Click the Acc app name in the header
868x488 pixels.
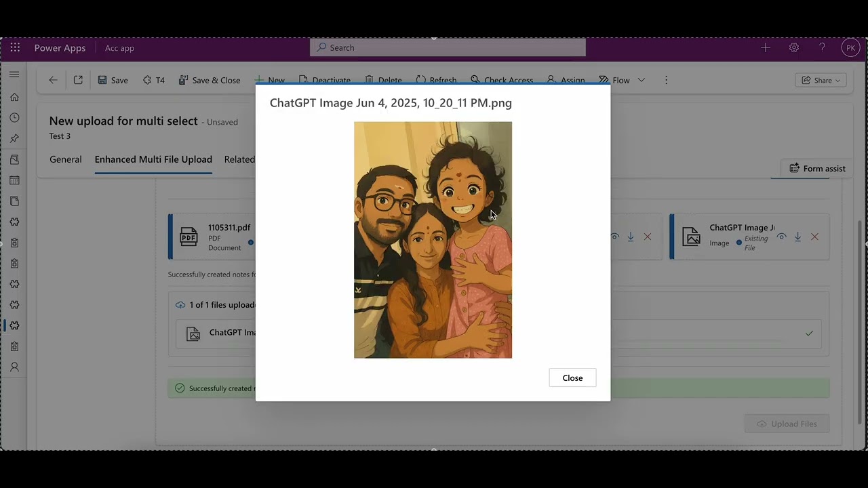(119, 48)
